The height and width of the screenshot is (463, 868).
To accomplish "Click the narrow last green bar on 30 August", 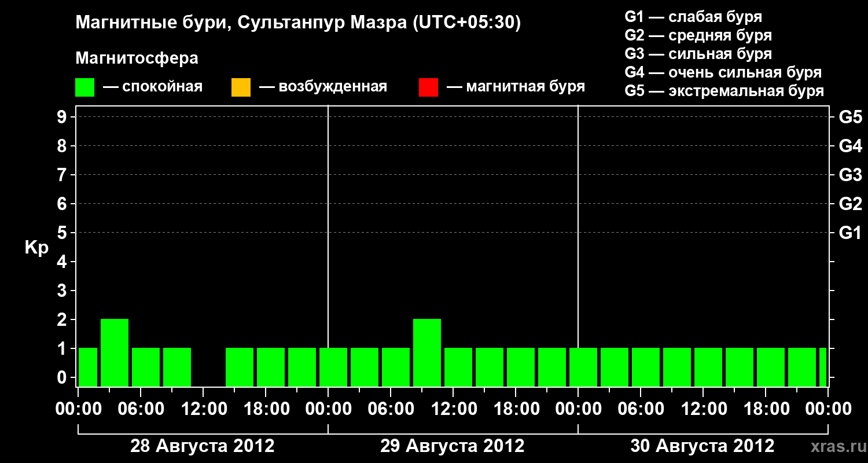I will pos(823,367).
